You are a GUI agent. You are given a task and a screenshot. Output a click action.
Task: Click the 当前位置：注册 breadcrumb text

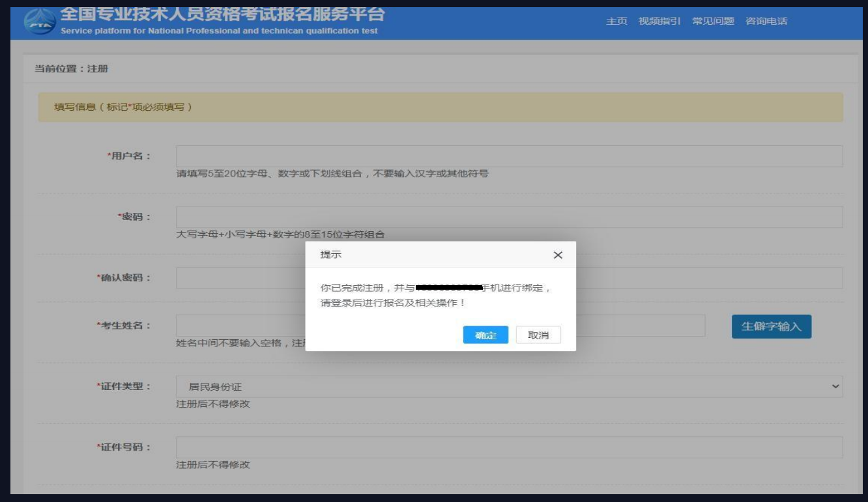(71, 69)
